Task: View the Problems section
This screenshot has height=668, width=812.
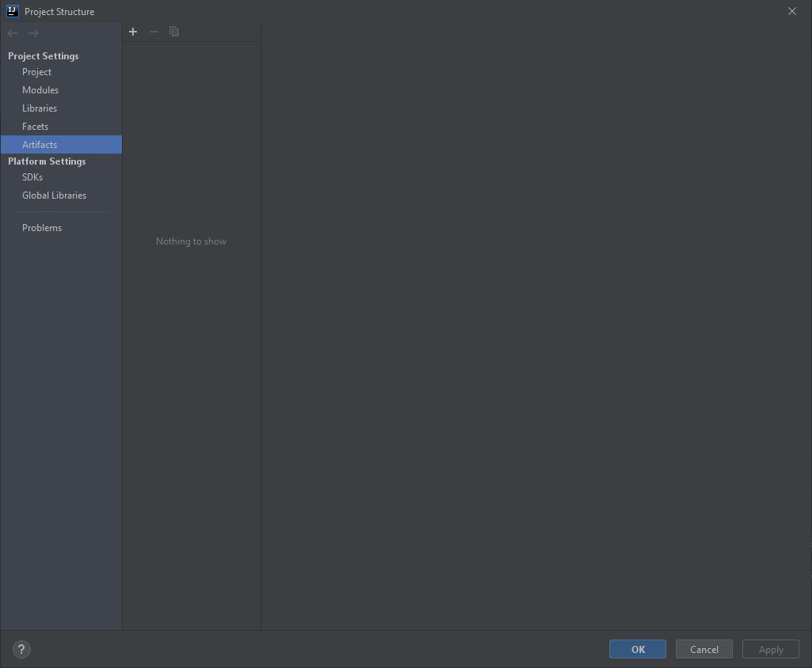Action: 61,228
